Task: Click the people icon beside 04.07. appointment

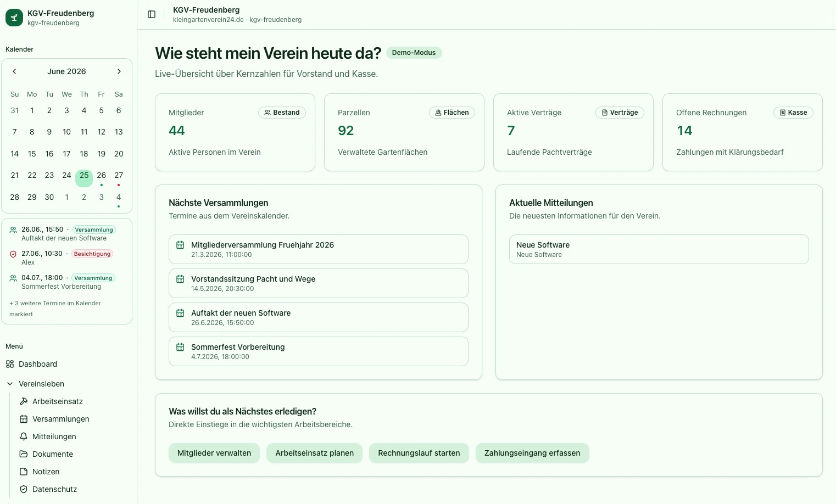Action: click(x=13, y=278)
